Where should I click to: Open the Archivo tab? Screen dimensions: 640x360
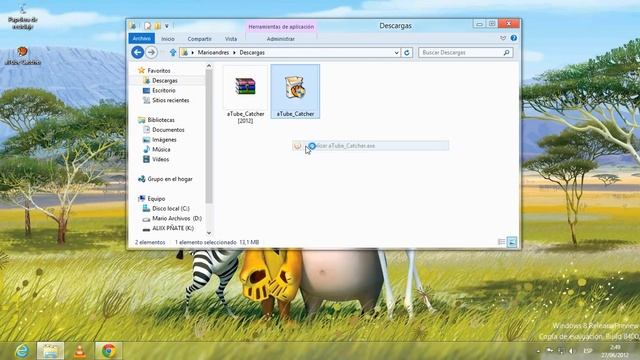(x=142, y=38)
